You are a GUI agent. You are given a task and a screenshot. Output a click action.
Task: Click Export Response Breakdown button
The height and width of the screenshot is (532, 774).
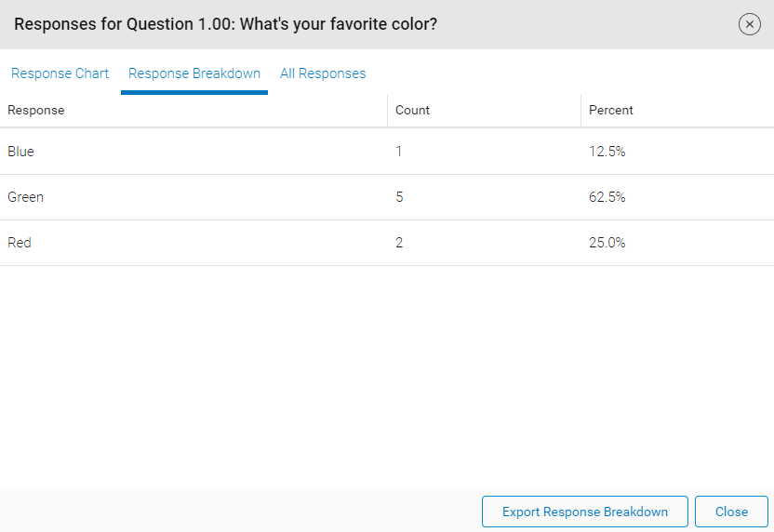[584, 512]
